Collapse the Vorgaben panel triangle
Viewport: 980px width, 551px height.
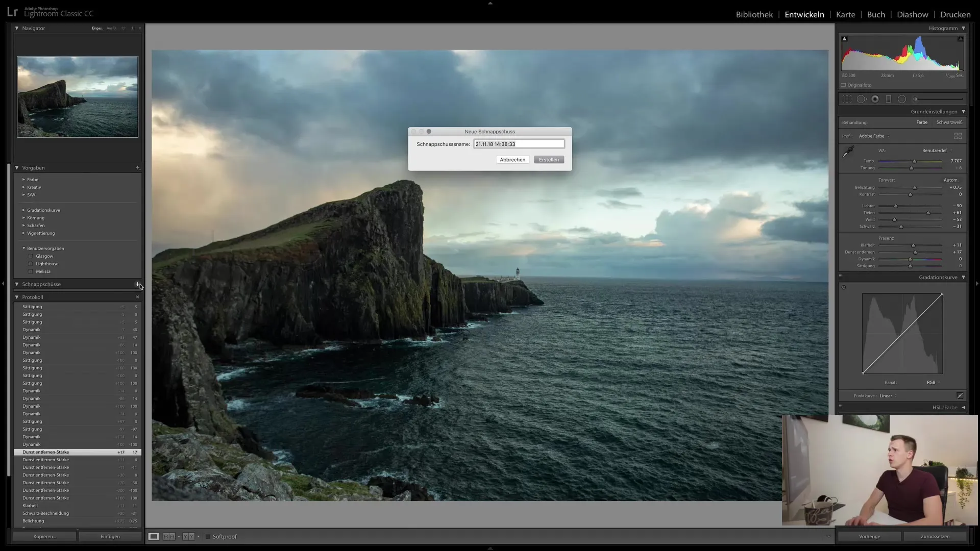pyautogui.click(x=17, y=168)
